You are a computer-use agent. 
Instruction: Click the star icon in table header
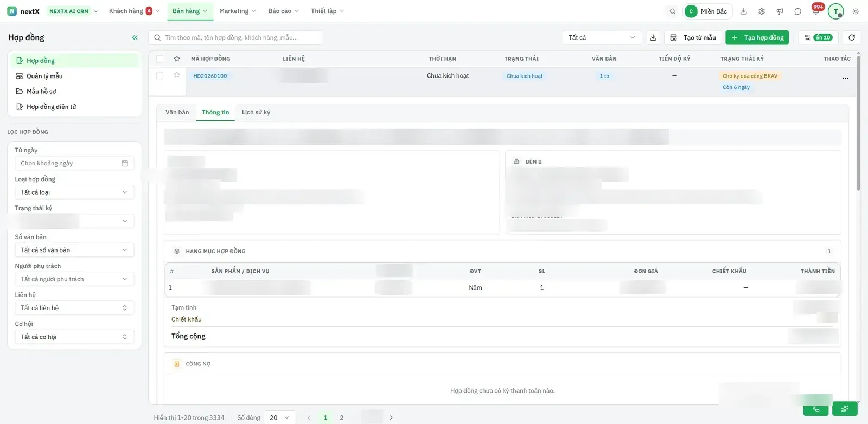pos(177,59)
